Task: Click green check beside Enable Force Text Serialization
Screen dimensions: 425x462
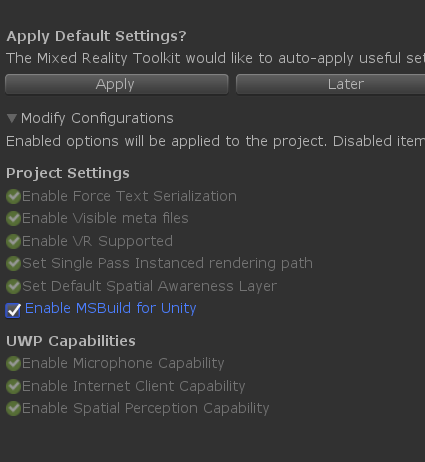Action: [x=14, y=196]
